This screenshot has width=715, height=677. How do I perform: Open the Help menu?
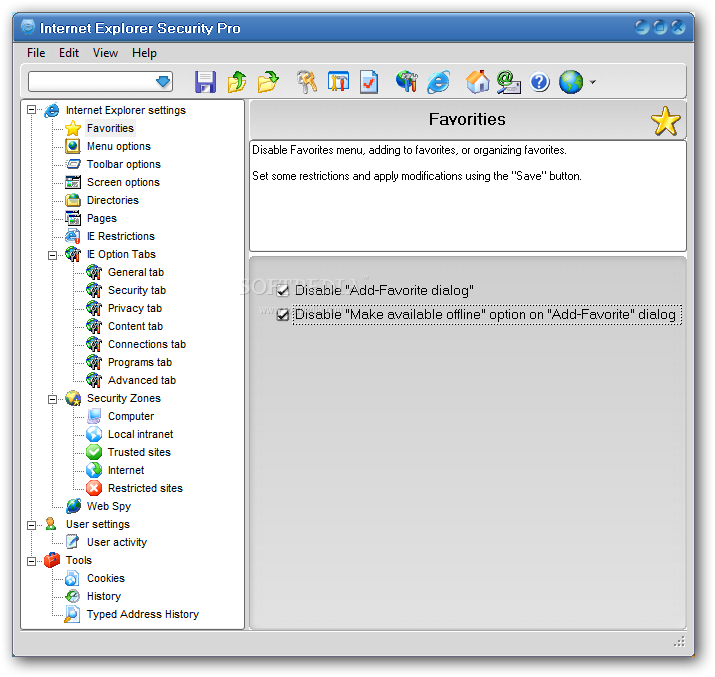145,53
